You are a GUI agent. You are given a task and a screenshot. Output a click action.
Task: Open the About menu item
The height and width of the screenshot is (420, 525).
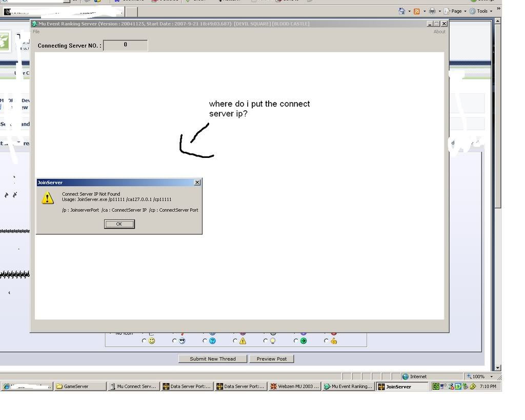click(x=439, y=32)
